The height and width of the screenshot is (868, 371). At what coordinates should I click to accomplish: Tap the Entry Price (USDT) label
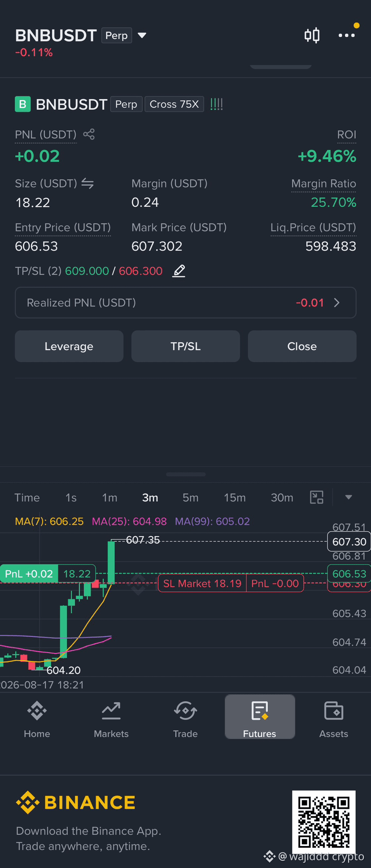pos(63,228)
